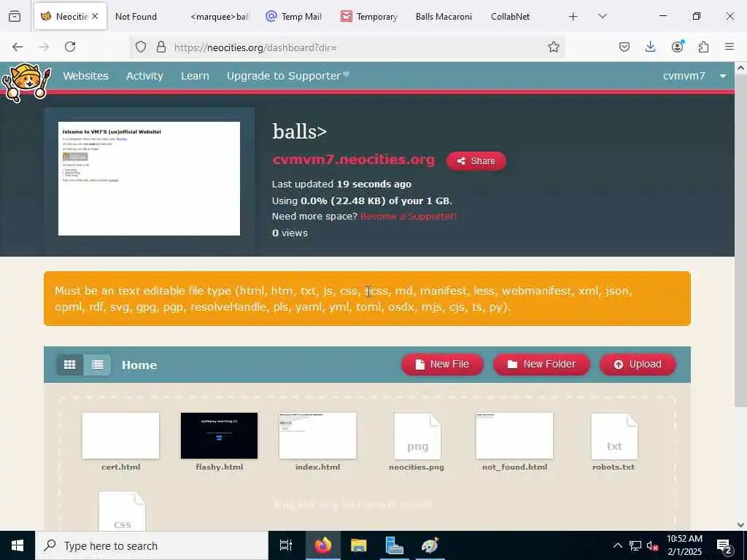Open the Paint palette taskbar icon
This screenshot has width=747, height=560.
(430, 545)
